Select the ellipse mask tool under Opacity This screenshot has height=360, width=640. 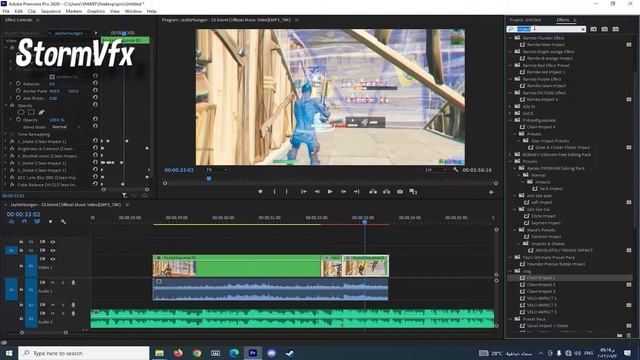21,112
